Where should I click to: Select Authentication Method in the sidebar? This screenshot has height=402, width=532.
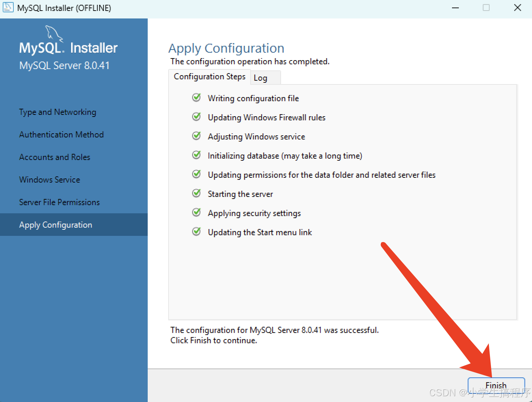pos(61,135)
